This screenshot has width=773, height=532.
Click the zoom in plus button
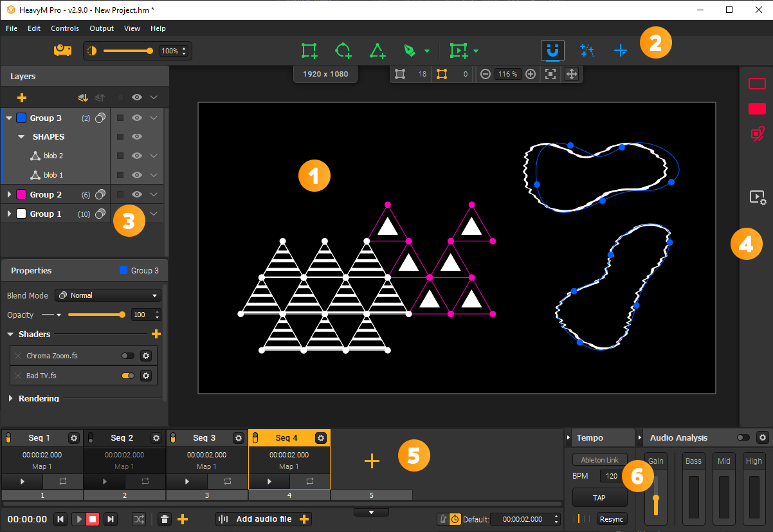[x=531, y=74]
